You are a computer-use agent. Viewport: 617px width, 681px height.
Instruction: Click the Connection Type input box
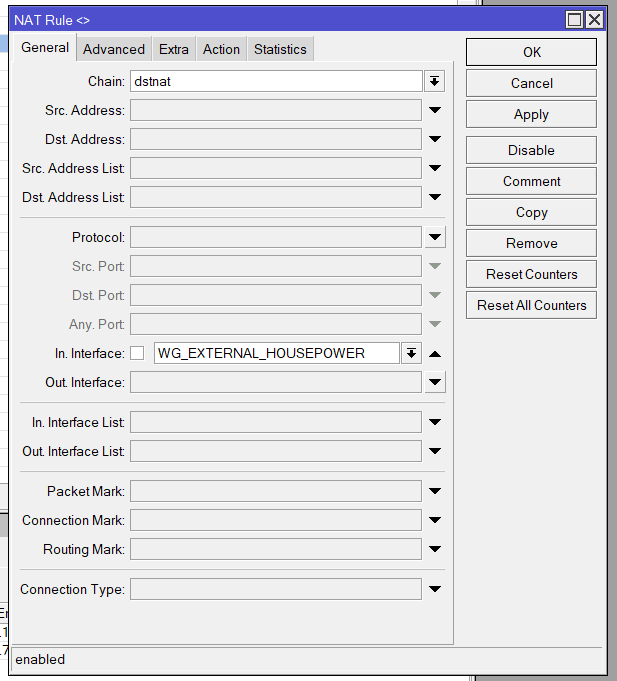(x=276, y=589)
